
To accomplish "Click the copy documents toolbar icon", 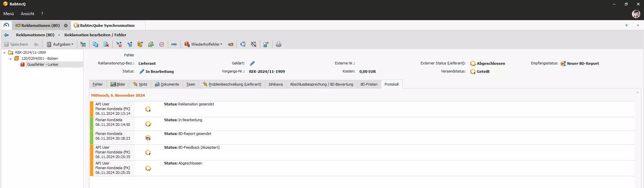I will click(x=95, y=44).
